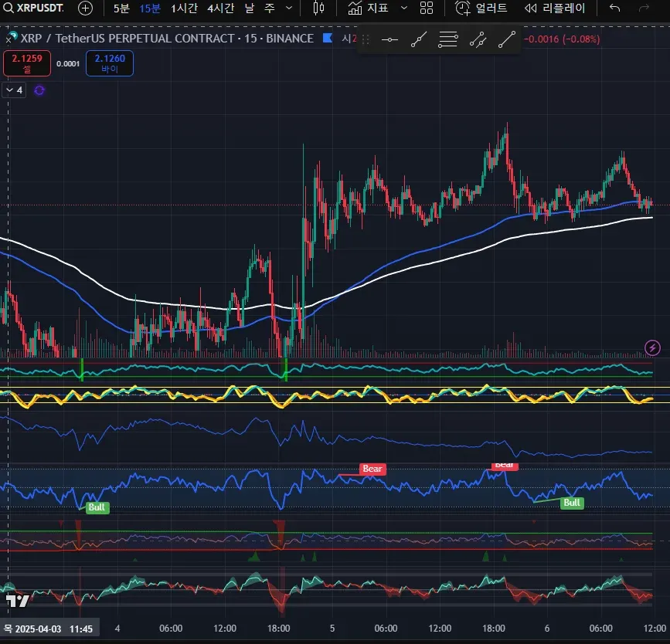The width and height of the screenshot is (670, 644).
Task: Click the purple lightning bolt icon
Action: click(x=652, y=347)
